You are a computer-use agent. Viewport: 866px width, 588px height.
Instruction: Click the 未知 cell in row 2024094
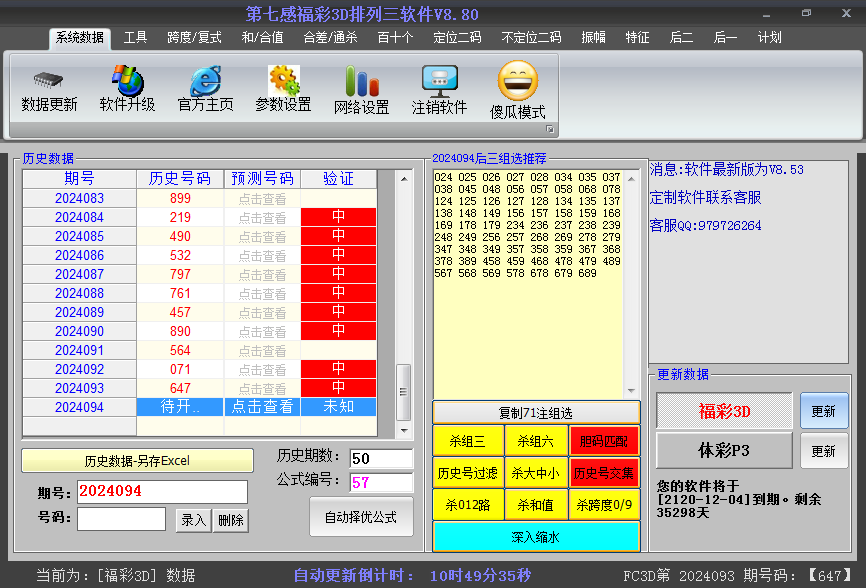click(x=339, y=407)
